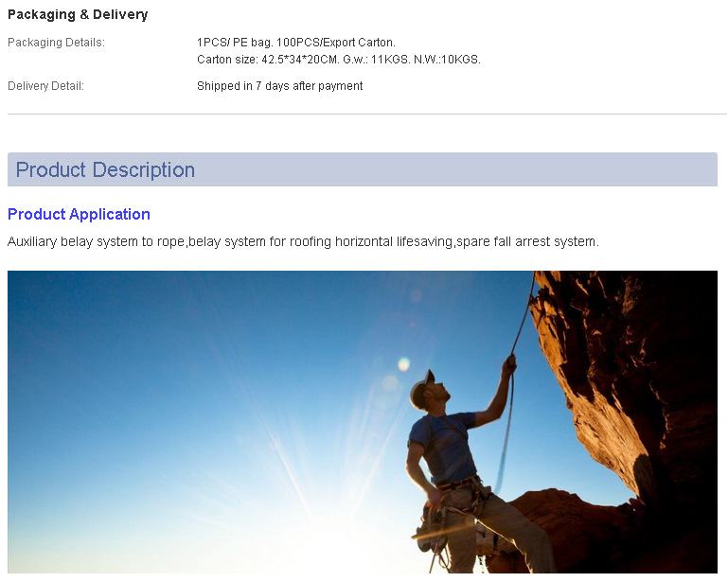Click the climber's cap in the photo
The image size is (728, 582).
pos(422,388)
